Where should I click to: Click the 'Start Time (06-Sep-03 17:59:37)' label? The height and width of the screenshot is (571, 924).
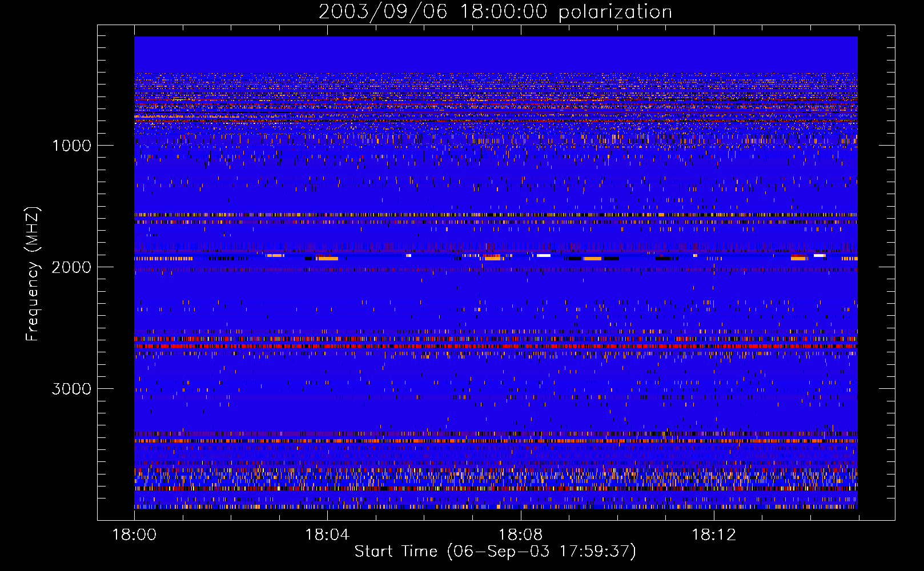coord(495,552)
